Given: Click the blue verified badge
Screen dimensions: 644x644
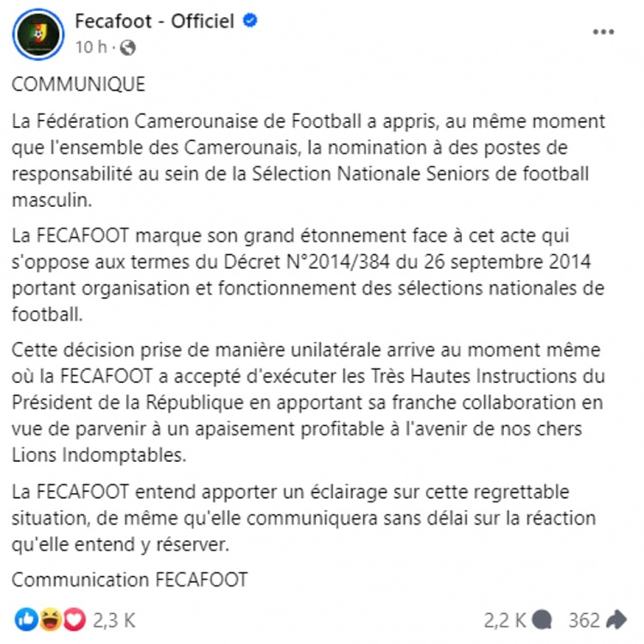Looking at the screenshot, I should click(249, 22).
